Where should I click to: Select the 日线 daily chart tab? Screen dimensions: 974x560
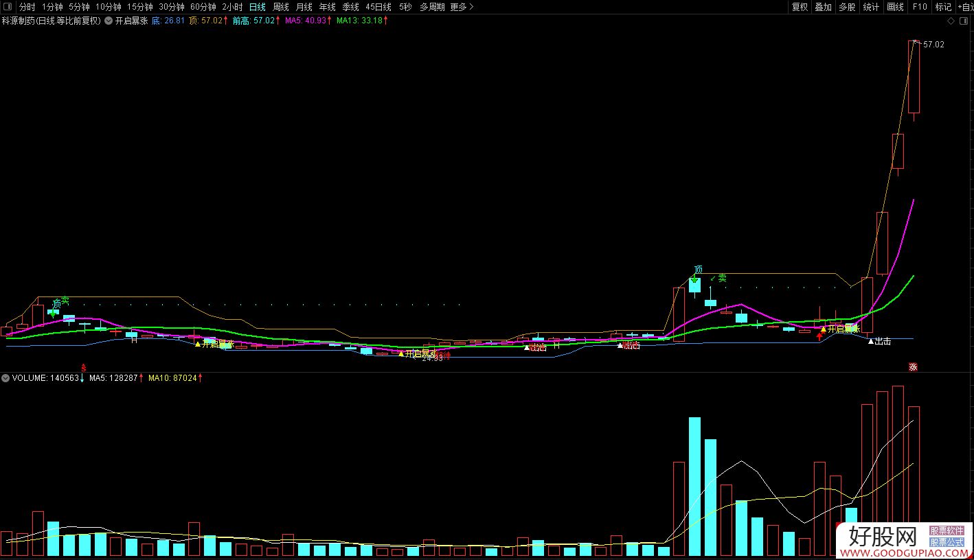258,7
